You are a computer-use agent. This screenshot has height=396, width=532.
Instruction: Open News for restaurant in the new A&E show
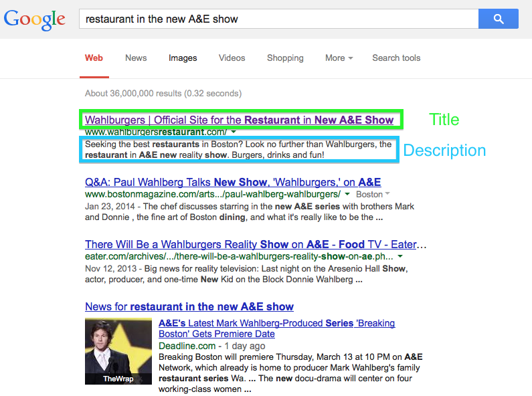click(189, 306)
